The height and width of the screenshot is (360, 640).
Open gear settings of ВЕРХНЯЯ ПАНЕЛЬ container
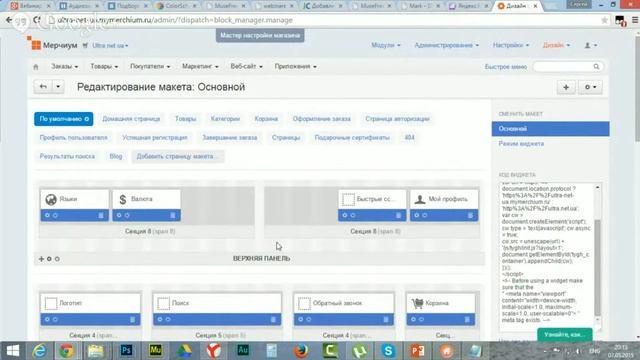click(49, 259)
